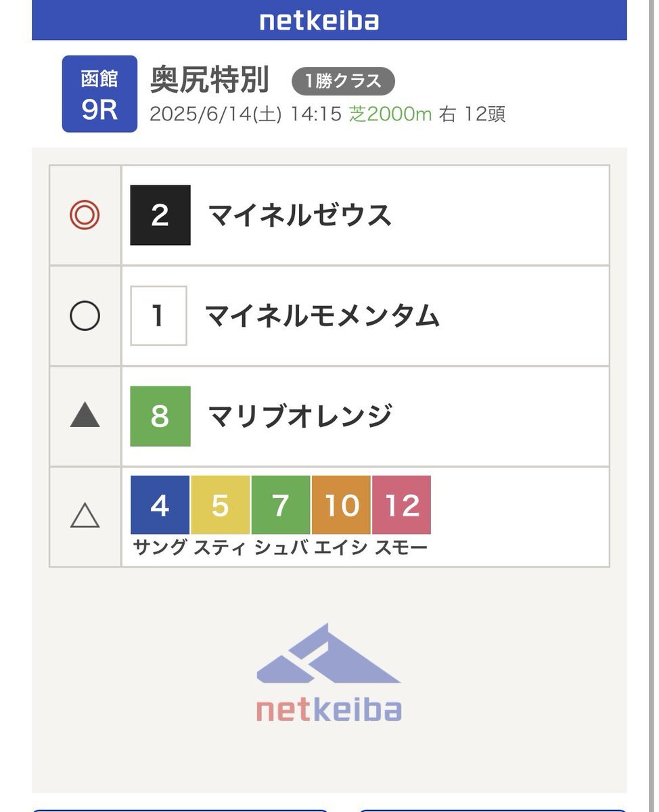Viewport: 659px width, 812px height.
Task: Open horse マリブオレンジ
Action: [x=300, y=416]
